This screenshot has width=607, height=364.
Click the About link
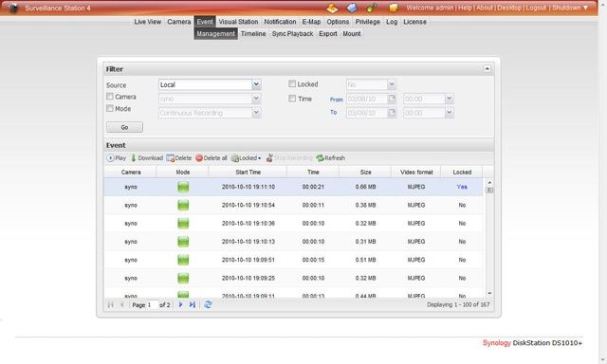(485, 8)
